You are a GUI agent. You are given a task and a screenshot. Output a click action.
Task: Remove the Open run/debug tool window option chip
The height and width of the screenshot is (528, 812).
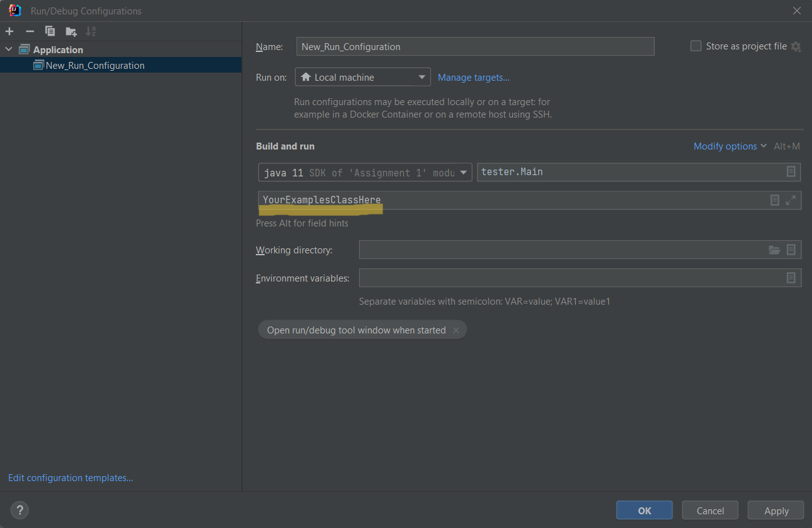[455, 330]
